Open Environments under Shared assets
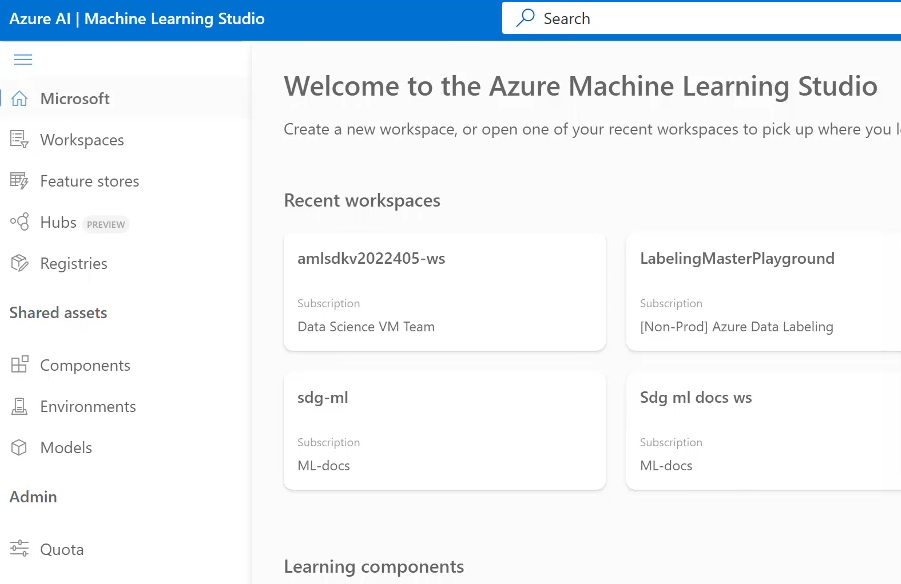The image size is (901, 584). (x=125, y=406)
